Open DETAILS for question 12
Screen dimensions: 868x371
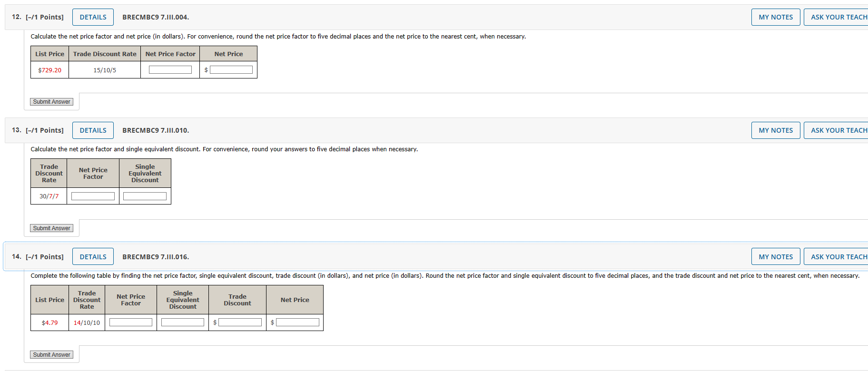click(92, 17)
